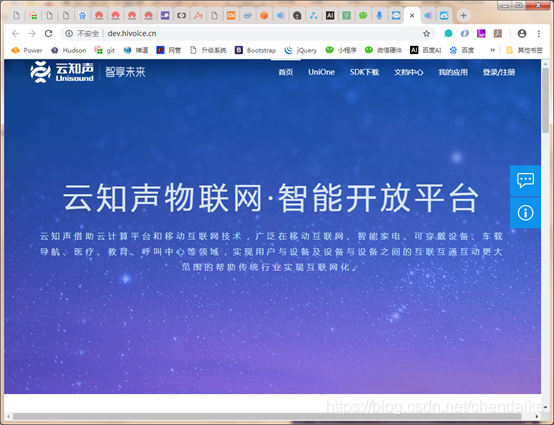Screen dimensions: 554x425
Task: Switch to the blue cloud tab at far right
Action: click(x=444, y=16)
